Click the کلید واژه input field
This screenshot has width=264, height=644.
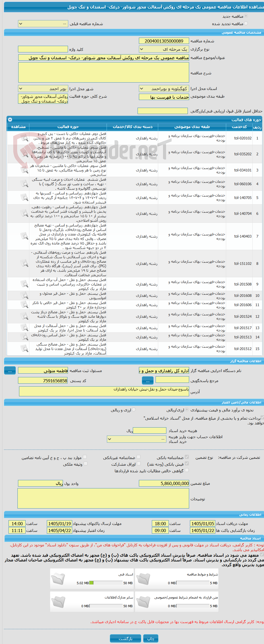[x=43, y=49]
